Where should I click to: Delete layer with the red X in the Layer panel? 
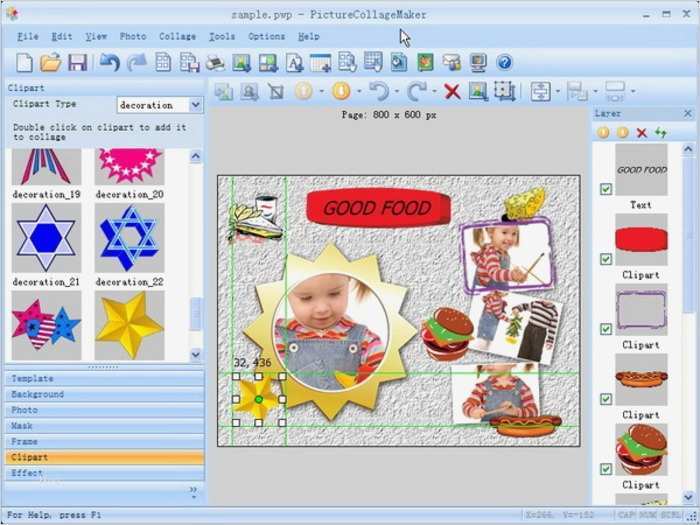coord(642,133)
